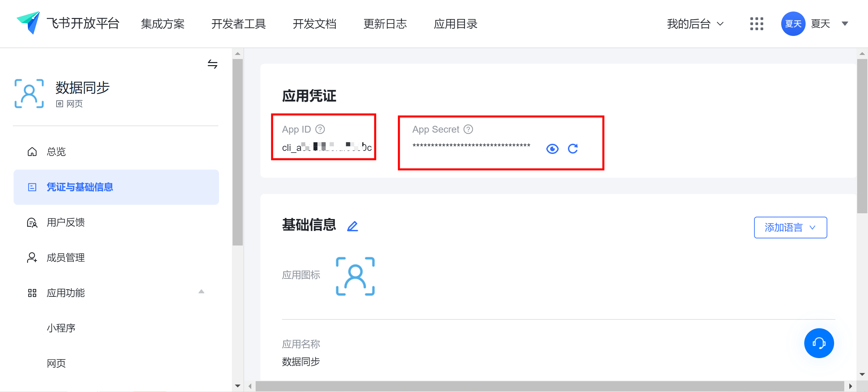Viewport: 868px width, 392px height.
Task: Click the App Secret help question mark
Action: (x=468, y=129)
